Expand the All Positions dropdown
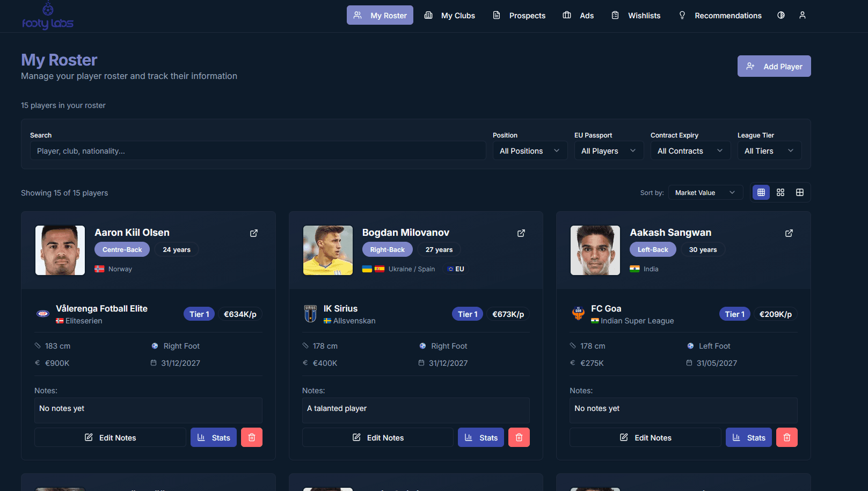The image size is (868, 491). [529, 151]
